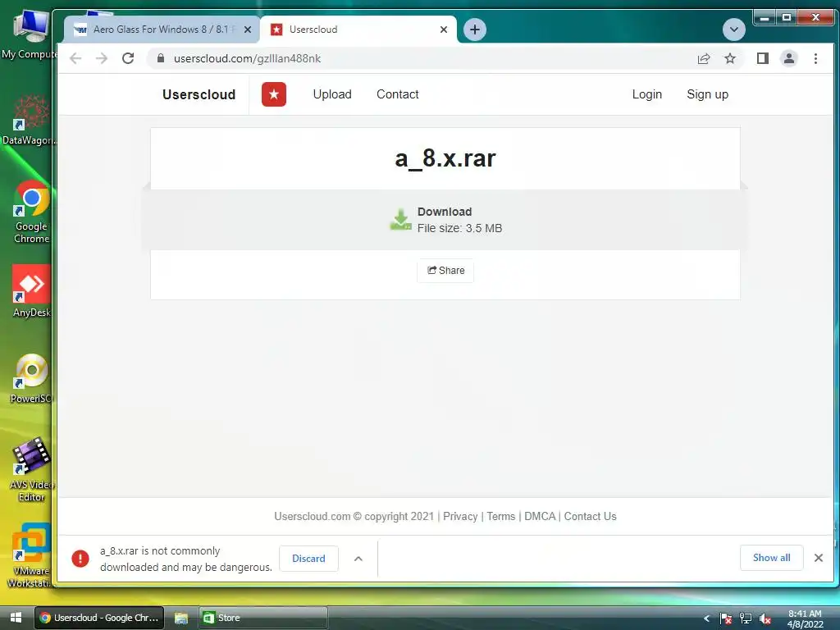This screenshot has height=630, width=840.
Task: Click the browser forward arrow
Action: [x=101, y=58]
